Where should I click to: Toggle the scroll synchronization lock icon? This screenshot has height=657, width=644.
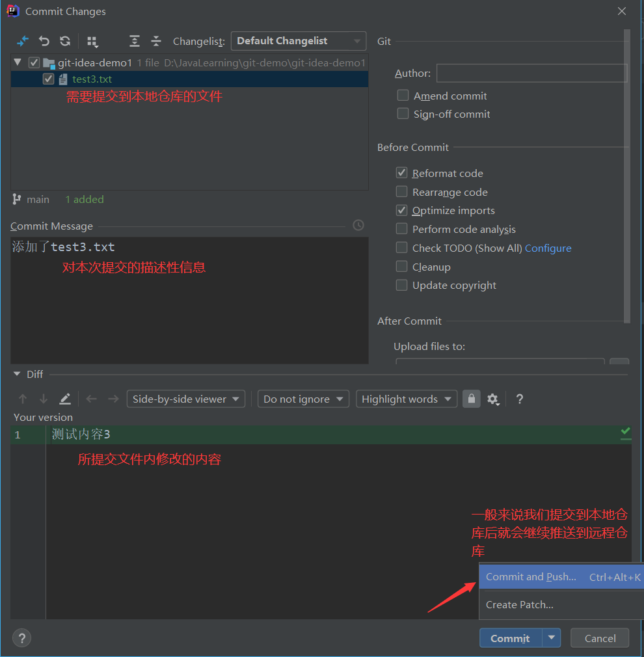point(471,399)
